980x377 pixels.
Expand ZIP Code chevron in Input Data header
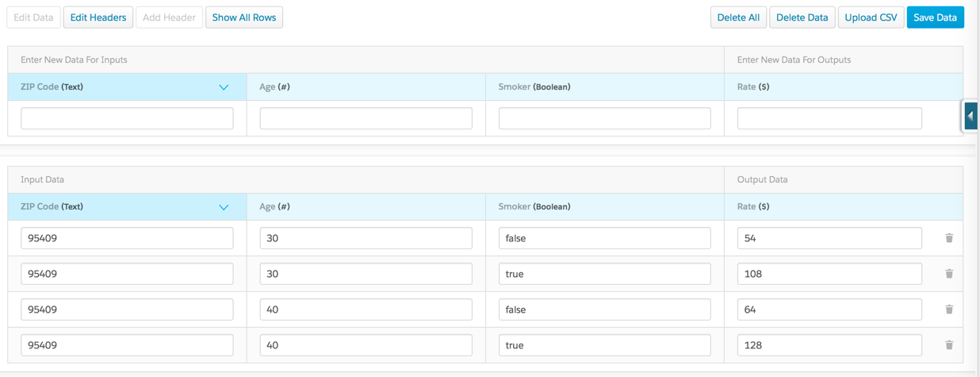pos(224,207)
